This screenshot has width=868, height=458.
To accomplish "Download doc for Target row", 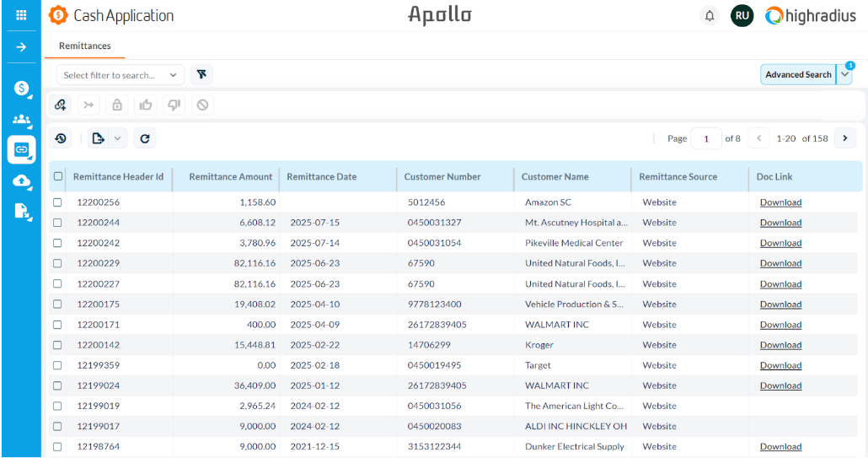I will tap(780, 365).
